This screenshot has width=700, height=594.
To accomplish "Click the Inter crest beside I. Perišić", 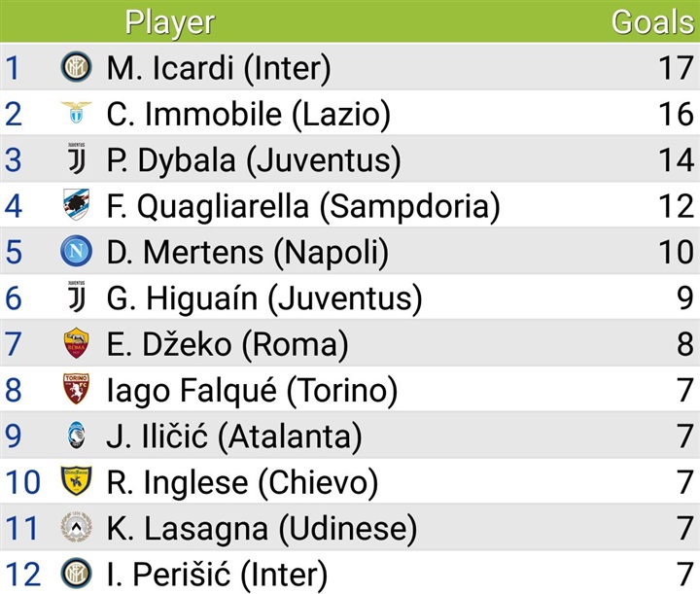I will 76,574.
